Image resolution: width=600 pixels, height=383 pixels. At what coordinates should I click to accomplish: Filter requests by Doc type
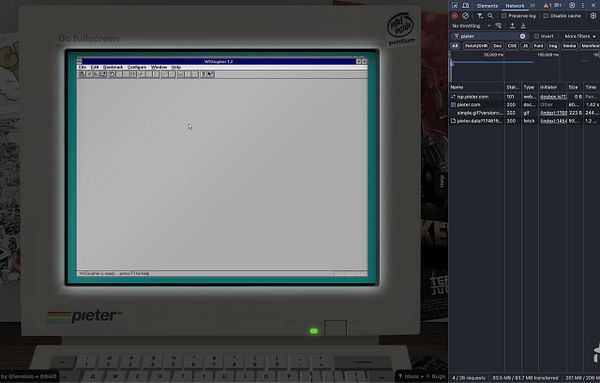497,46
